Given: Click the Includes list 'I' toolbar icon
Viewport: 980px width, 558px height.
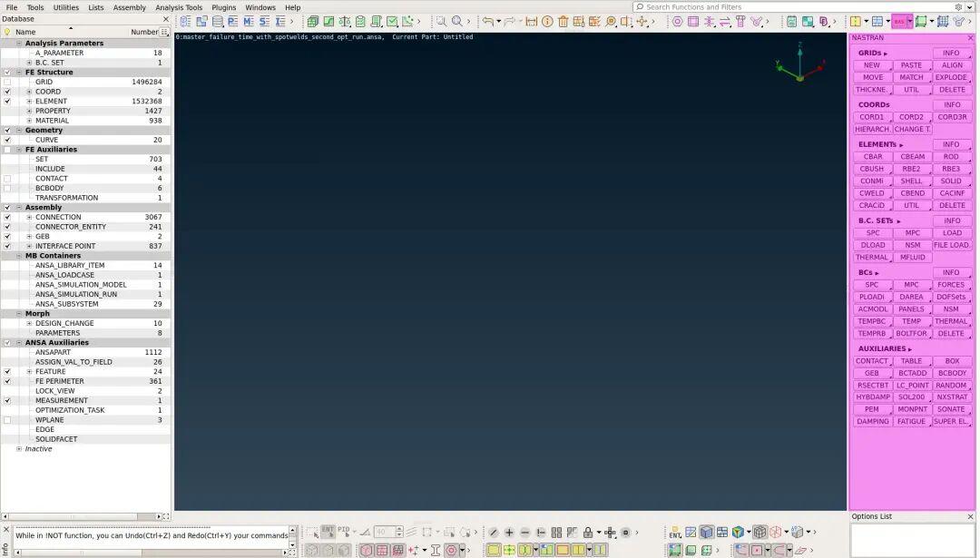Looking at the screenshot, I should [280, 21].
